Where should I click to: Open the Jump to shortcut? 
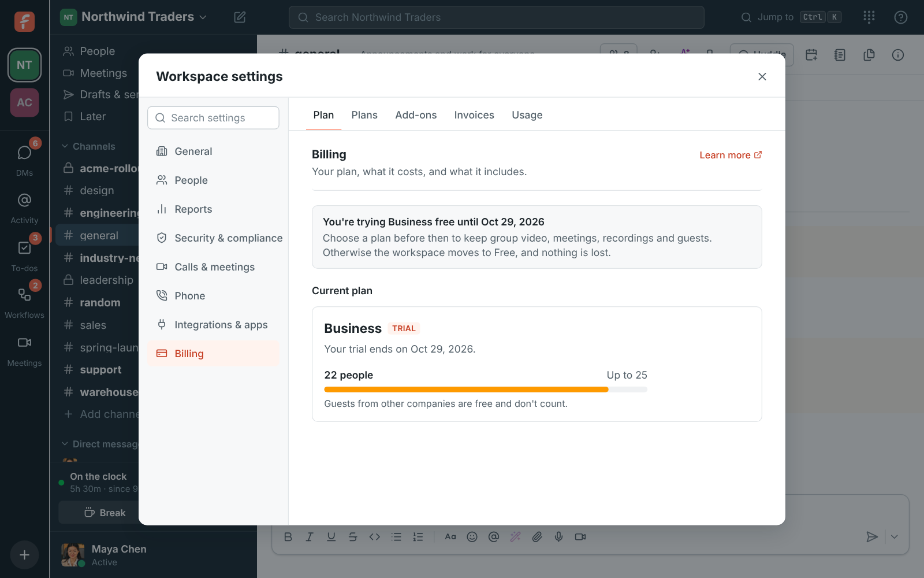(x=791, y=17)
